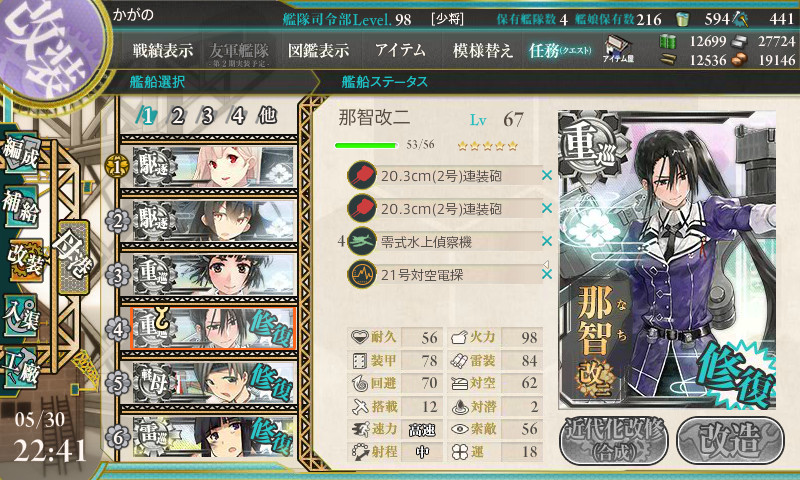Open the 編成 fleet composition sidebar icon

[20, 153]
